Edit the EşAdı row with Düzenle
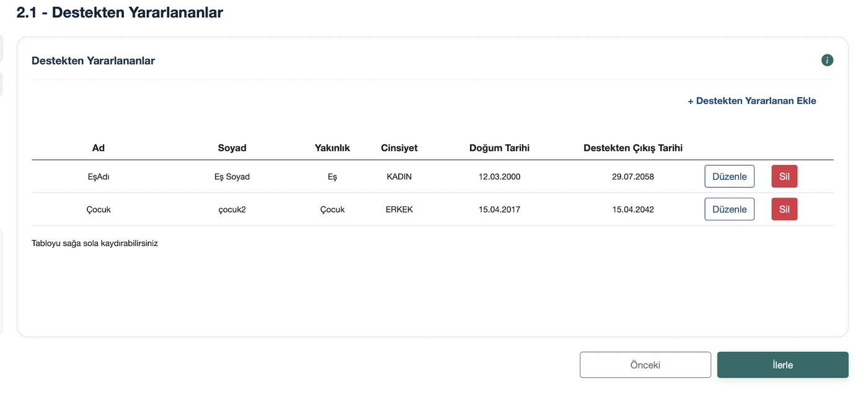The width and height of the screenshot is (868, 396). 730,177
